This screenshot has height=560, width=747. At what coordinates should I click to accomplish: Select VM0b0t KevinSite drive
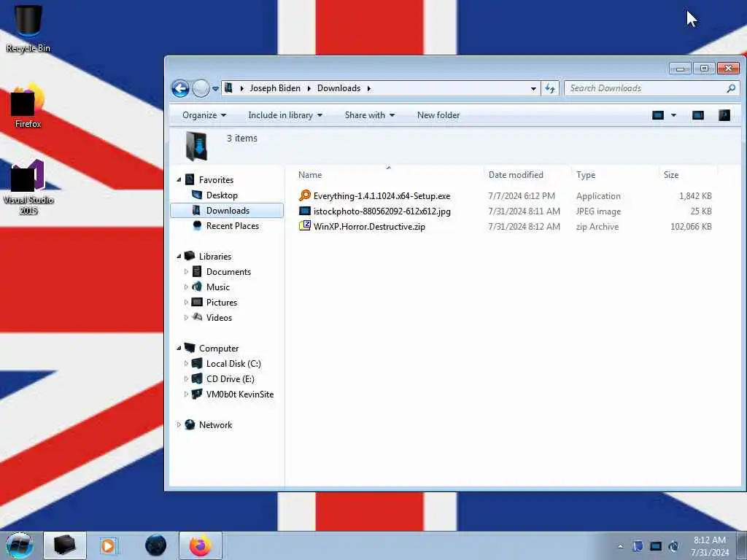239,394
